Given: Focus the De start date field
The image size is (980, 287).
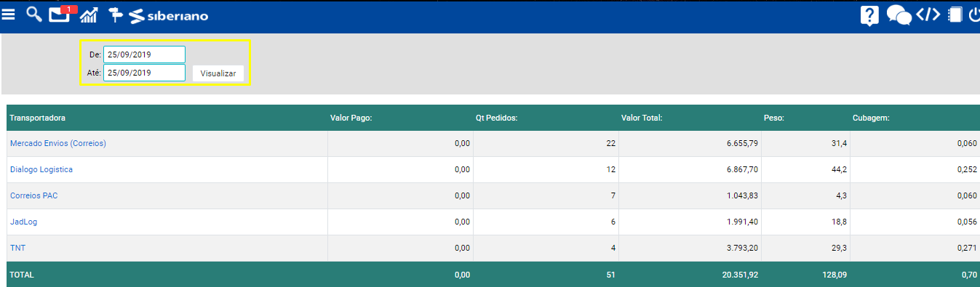Looking at the screenshot, I should (x=144, y=54).
